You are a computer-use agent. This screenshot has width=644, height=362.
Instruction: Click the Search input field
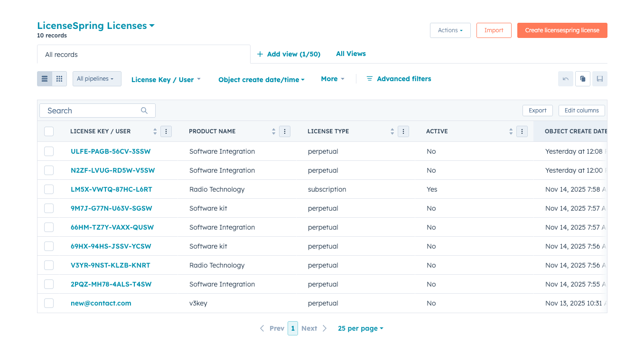(93, 111)
